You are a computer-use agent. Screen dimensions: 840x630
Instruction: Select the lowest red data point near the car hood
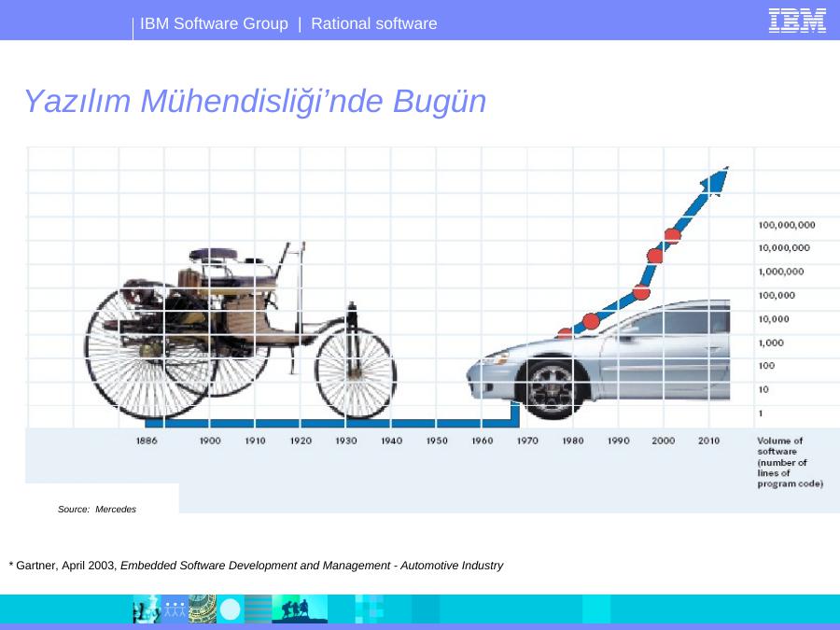564,333
